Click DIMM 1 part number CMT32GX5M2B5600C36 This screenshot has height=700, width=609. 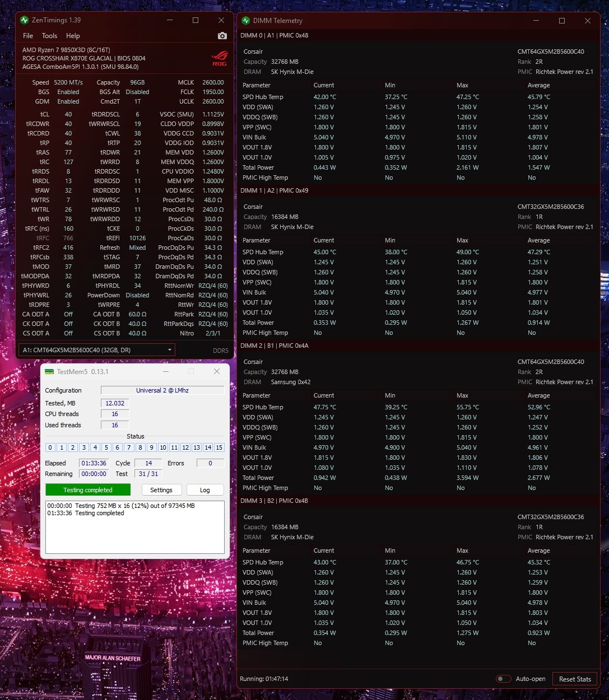551,207
